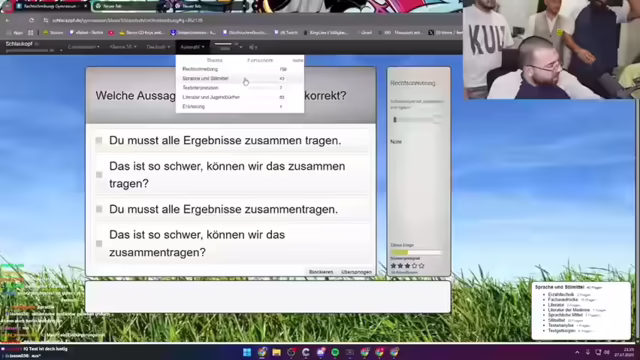This screenshot has height=360, width=640.
Task: Click the empty white box below the question
Action: pos(268,297)
